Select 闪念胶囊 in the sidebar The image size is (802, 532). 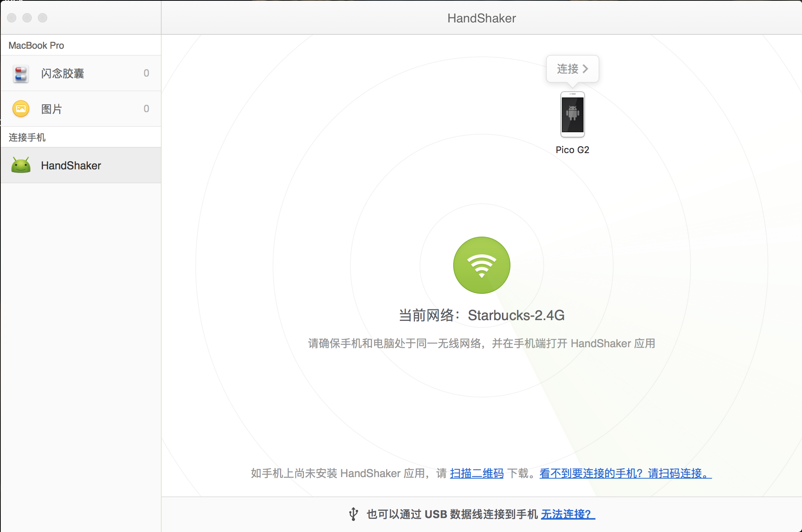point(63,73)
